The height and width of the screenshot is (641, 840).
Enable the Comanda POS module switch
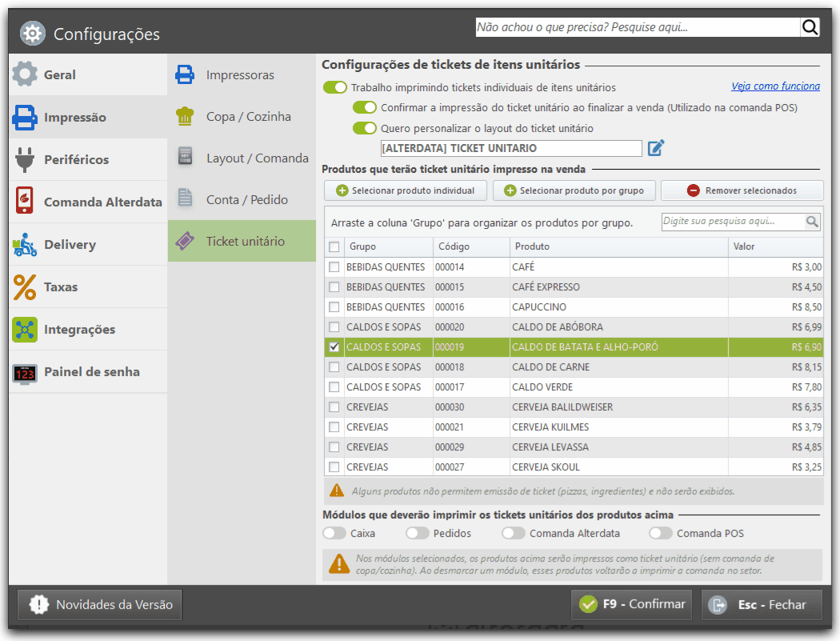pyautogui.click(x=660, y=533)
